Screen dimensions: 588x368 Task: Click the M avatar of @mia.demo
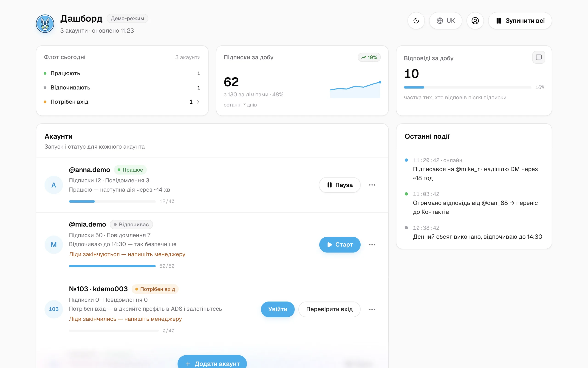(54, 244)
